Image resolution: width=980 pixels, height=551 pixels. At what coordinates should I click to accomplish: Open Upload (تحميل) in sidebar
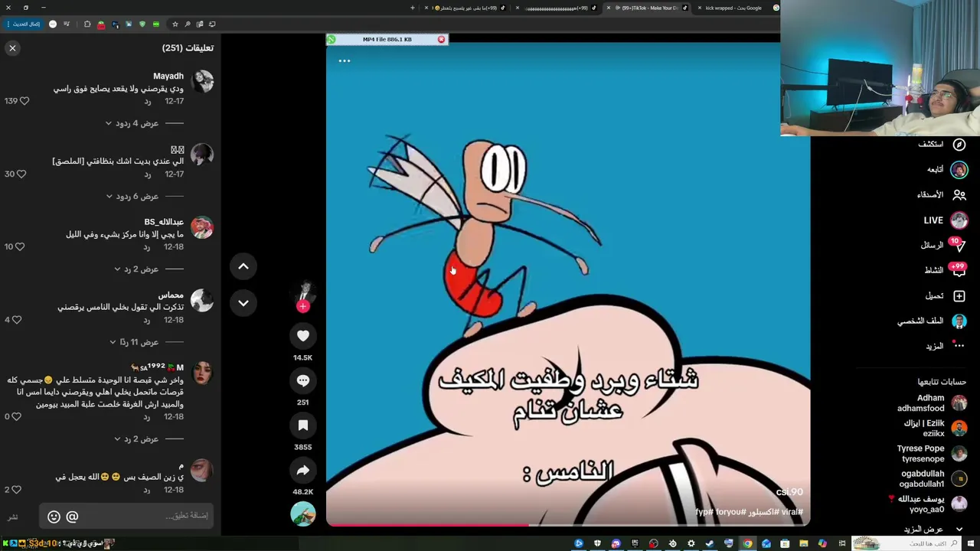click(x=945, y=296)
